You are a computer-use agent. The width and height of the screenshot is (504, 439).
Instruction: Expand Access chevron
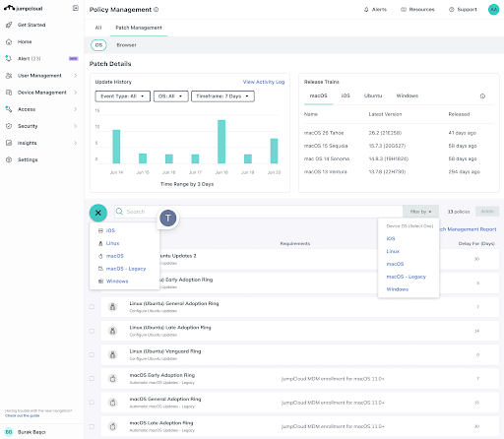pyautogui.click(x=76, y=109)
